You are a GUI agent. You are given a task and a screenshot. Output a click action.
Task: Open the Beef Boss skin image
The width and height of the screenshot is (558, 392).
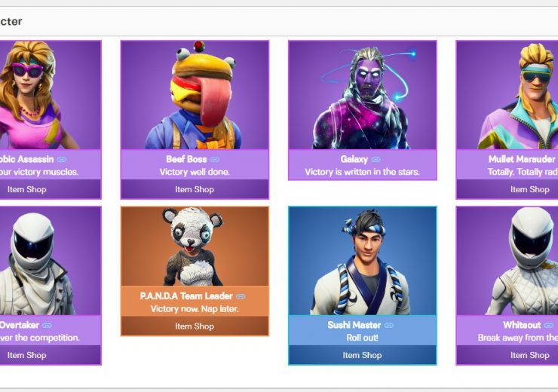(x=195, y=95)
